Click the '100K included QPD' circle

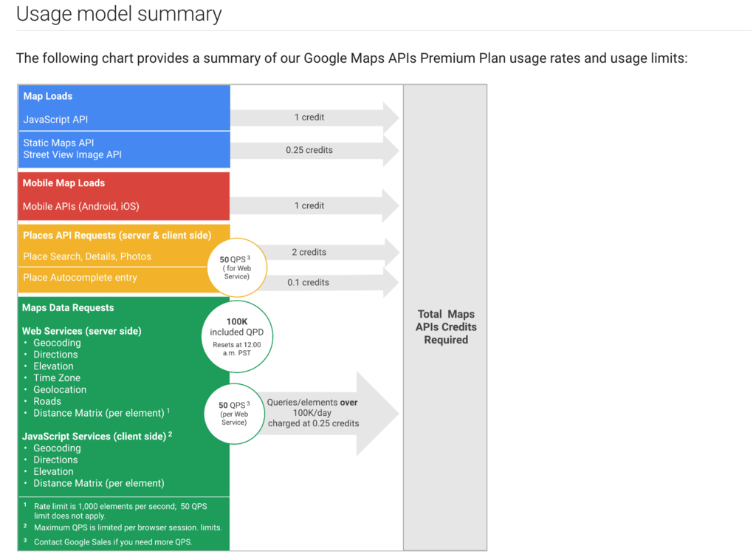pos(237,337)
